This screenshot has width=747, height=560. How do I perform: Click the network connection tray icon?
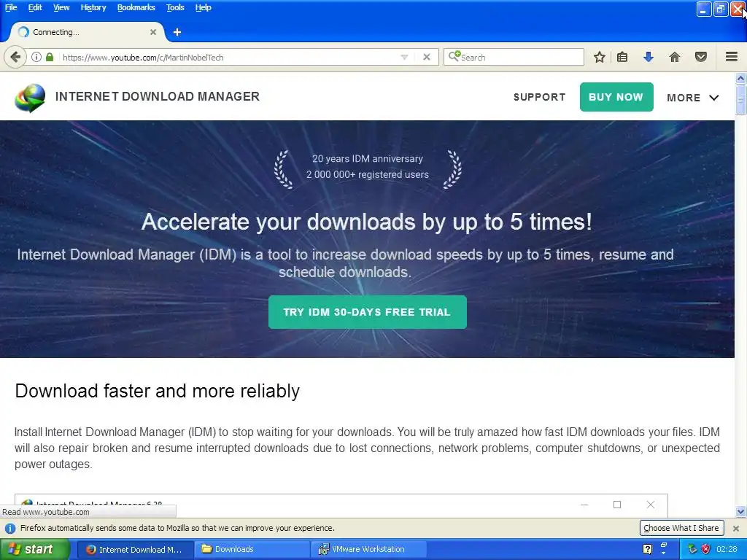click(692, 549)
